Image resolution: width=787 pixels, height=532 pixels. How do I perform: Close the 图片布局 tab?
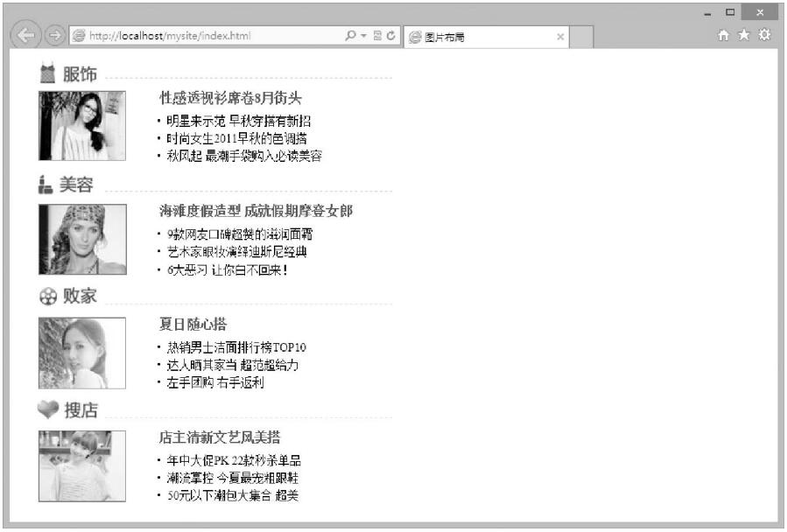[560, 37]
